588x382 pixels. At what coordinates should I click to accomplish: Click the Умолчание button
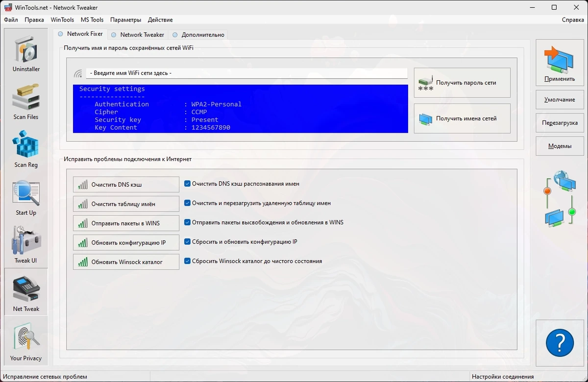[x=560, y=99]
